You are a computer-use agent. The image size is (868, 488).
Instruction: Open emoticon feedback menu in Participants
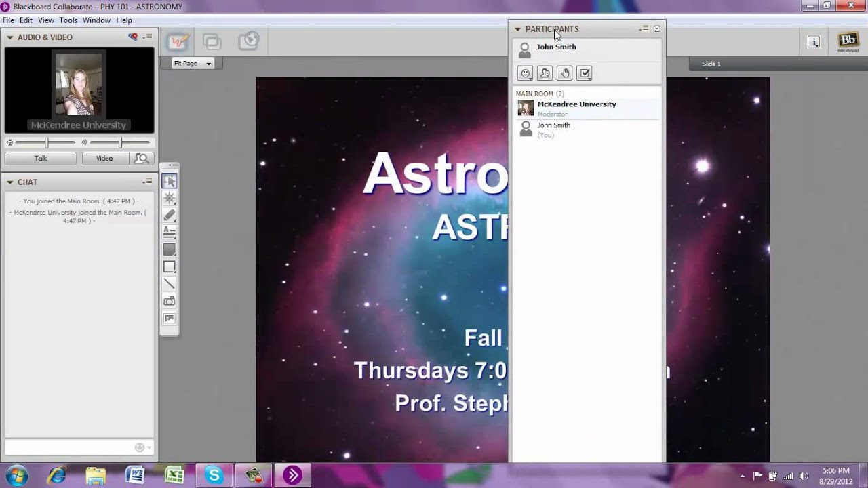[x=526, y=73]
